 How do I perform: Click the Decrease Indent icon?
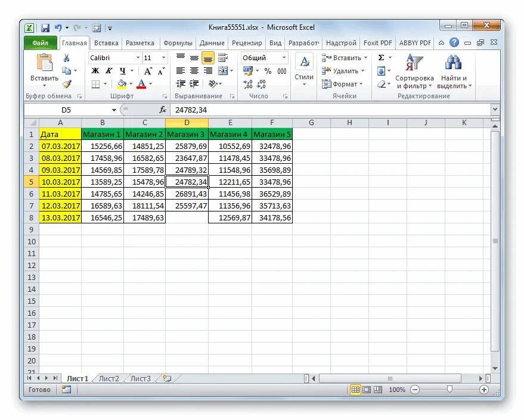tap(181, 84)
